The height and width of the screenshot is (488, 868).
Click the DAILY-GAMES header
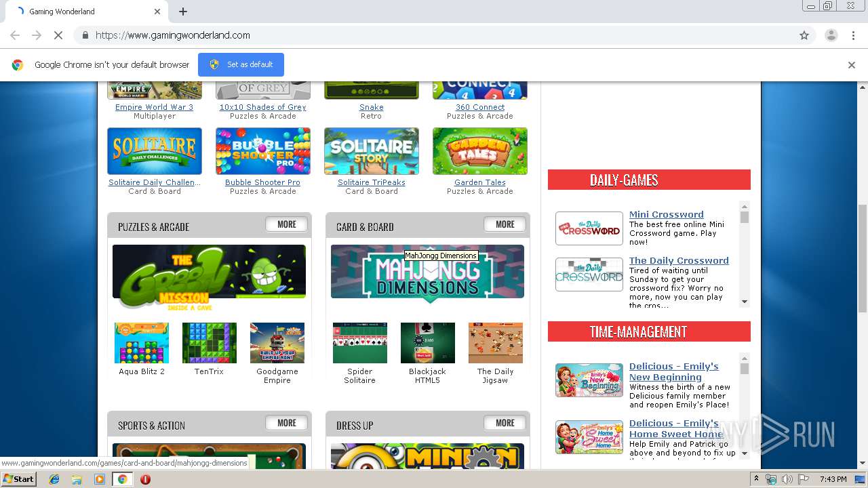[x=649, y=180]
